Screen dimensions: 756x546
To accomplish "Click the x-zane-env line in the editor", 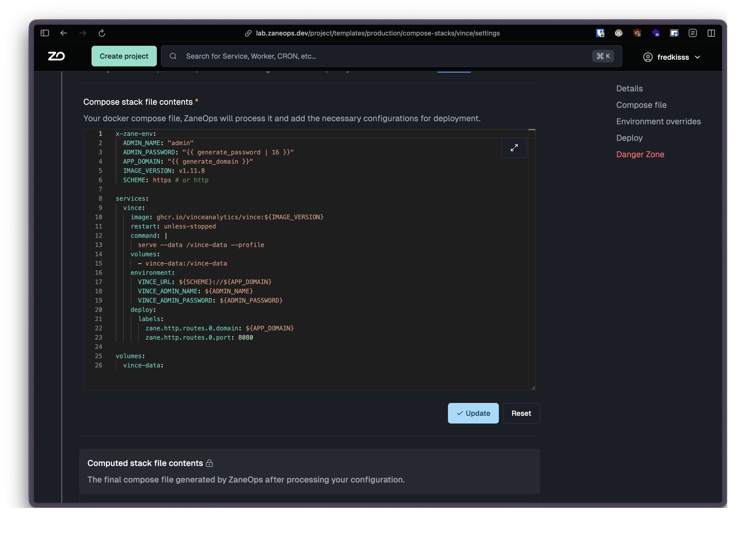I will coord(136,134).
